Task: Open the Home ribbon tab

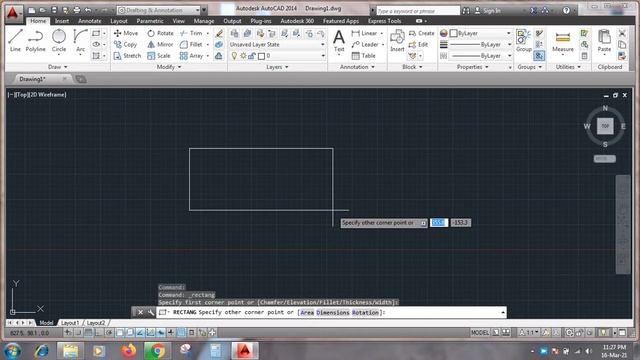Action: [38, 21]
